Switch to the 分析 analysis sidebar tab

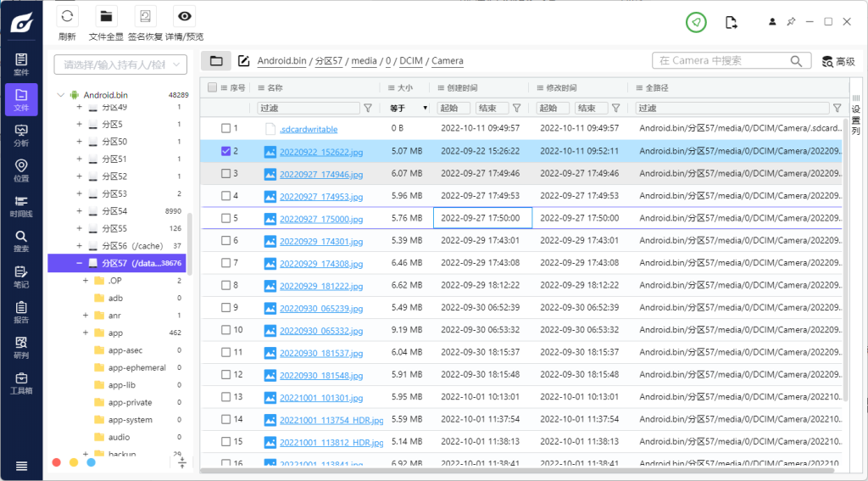coord(21,135)
